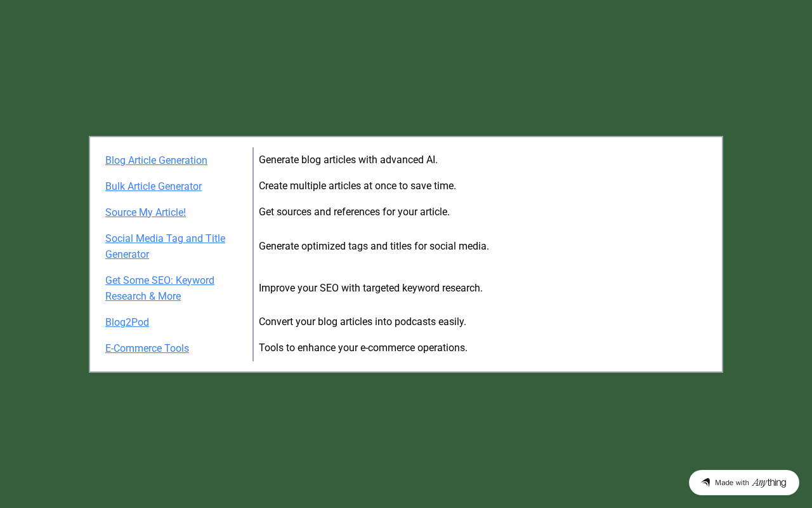Go to the Blog2Pod link

point(127,322)
